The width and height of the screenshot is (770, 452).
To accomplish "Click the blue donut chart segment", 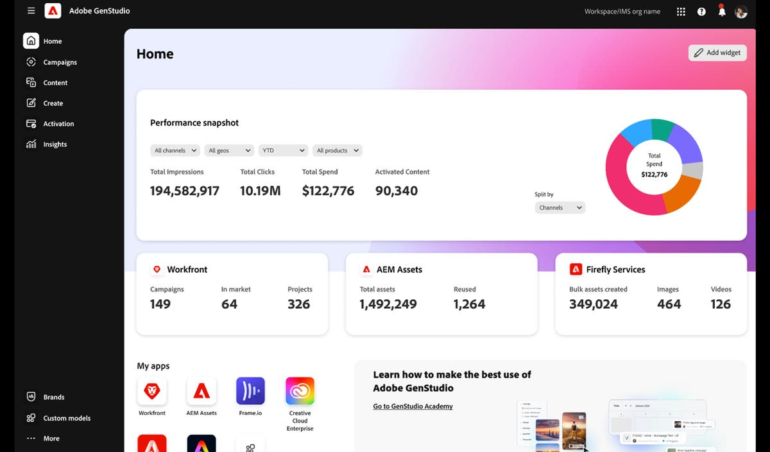I will [x=636, y=133].
